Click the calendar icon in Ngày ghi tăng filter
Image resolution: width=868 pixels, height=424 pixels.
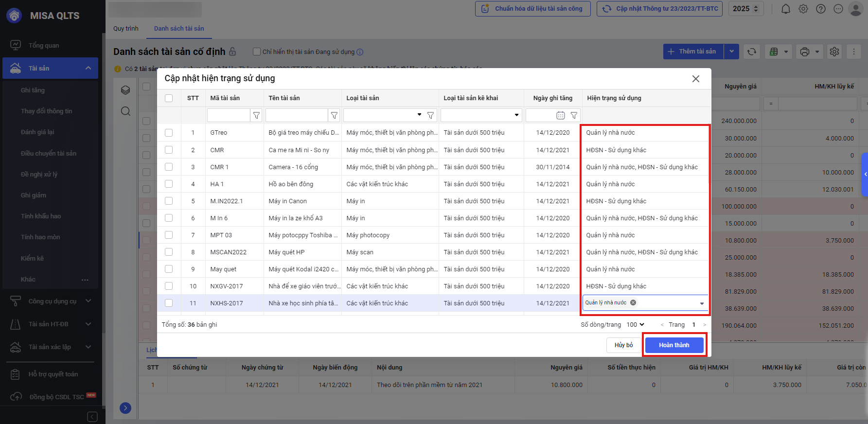560,115
